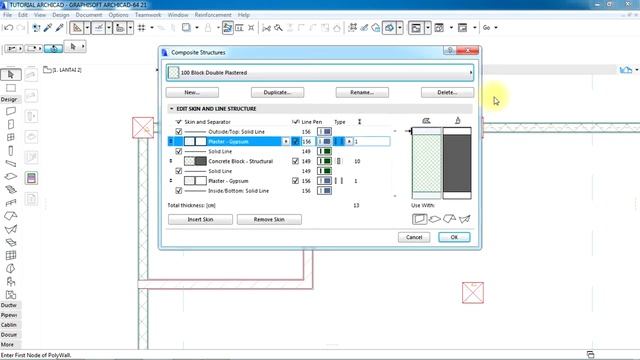Open the Design menu
640x360 pixels.
tap(61, 15)
